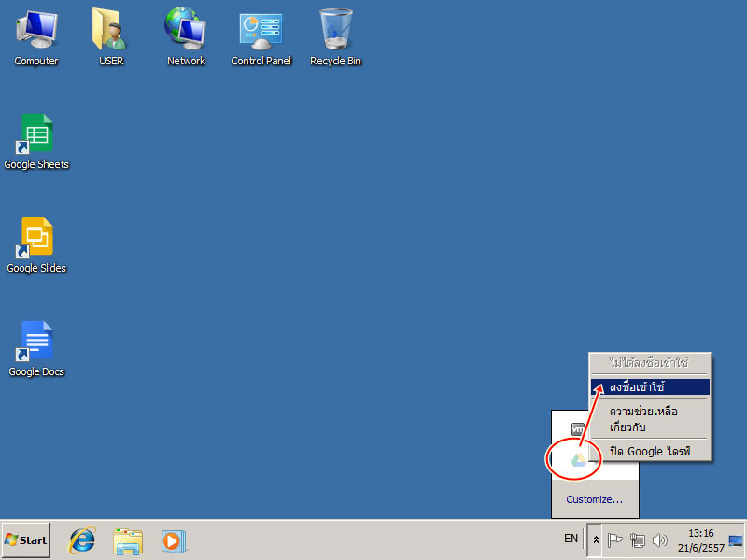Collapse the hidden icons tray arrow
Viewport: 747px width, 560px height.
[596, 540]
